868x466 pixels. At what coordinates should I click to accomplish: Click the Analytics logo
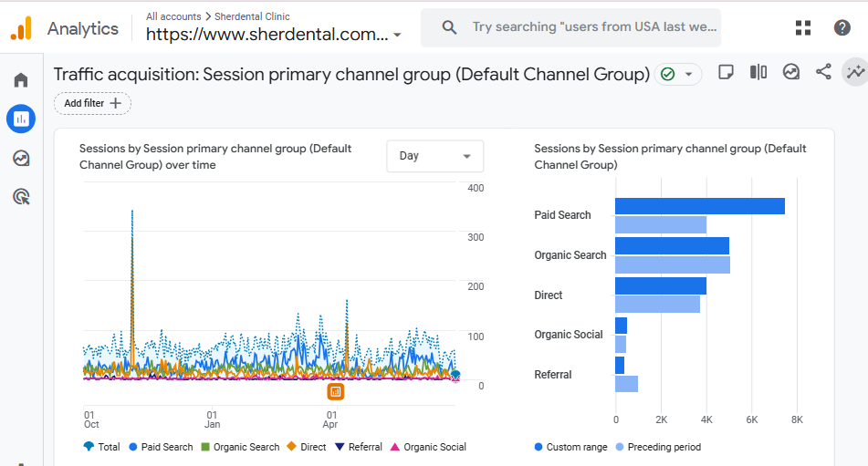tap(21, 28)
